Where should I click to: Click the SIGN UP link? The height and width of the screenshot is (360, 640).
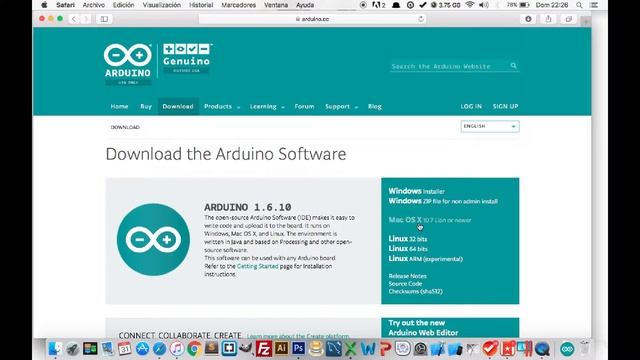505,106
